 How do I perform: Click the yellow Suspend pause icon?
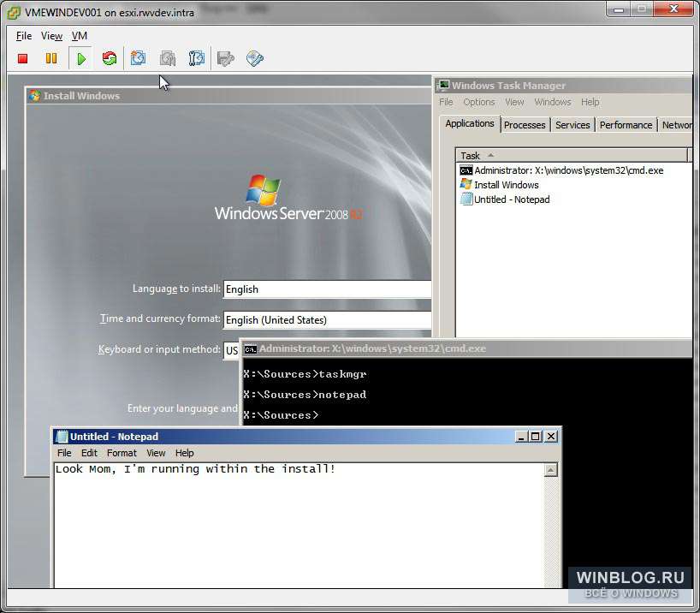coord(51,58)
